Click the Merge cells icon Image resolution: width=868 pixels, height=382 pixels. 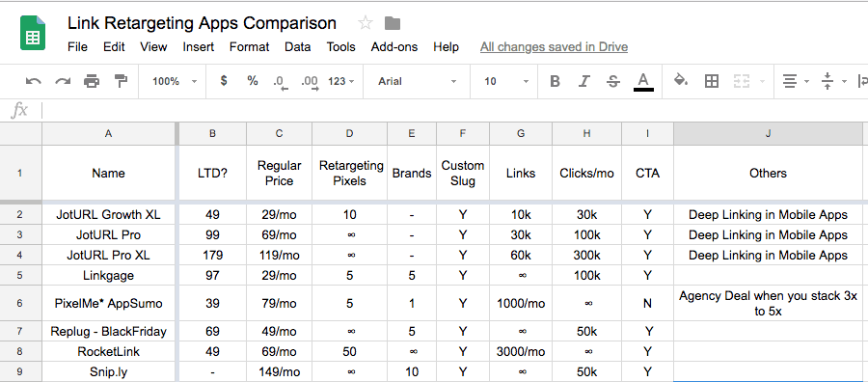[x=742, y=81]
